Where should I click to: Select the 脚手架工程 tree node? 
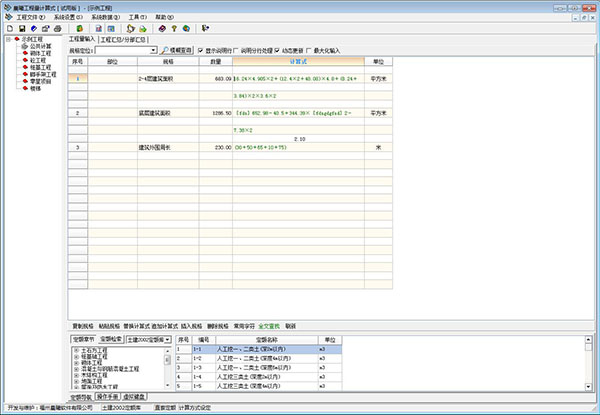tap(43, 74)
